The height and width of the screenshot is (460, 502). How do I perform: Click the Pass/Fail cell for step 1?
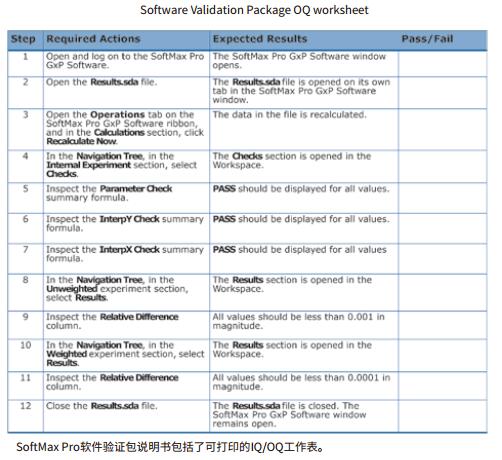(x=443, y=63)
